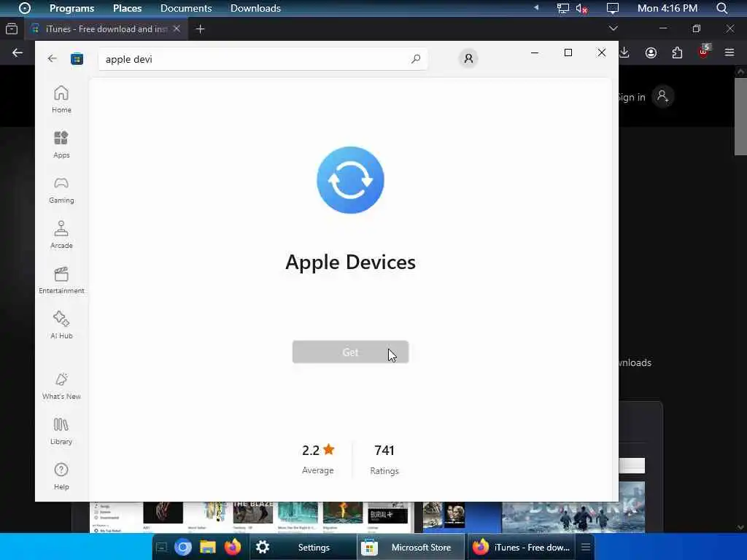Expand Firefox list all tabs chevron
747x560 pixels.
tap(613, 28)
